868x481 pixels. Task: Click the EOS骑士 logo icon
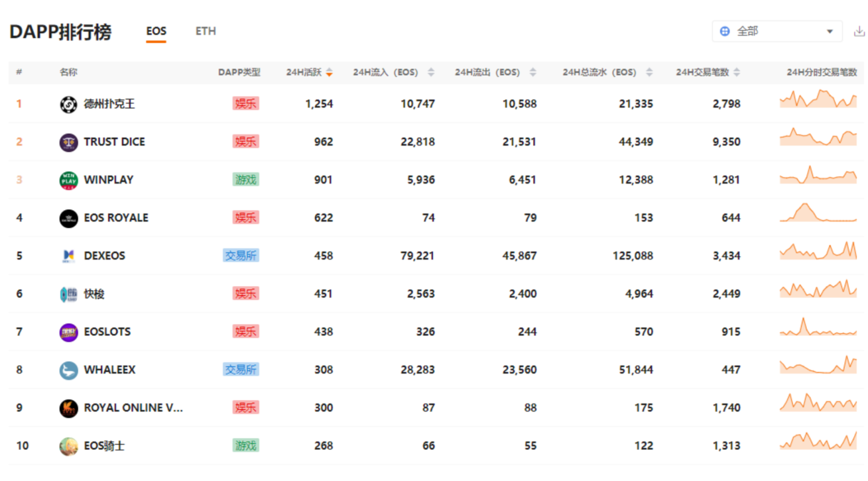[x=68, y=446]
